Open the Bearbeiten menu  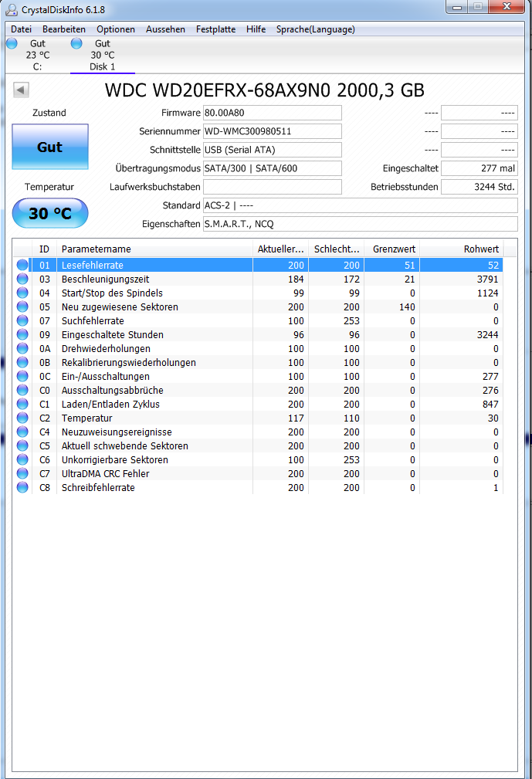(64, 29)
